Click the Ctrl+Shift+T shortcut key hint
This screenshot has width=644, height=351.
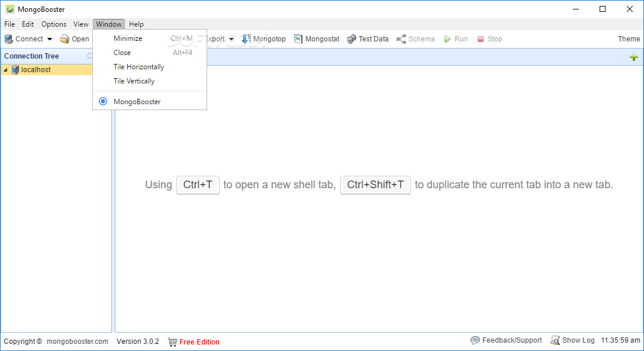(x=375, y=185)
